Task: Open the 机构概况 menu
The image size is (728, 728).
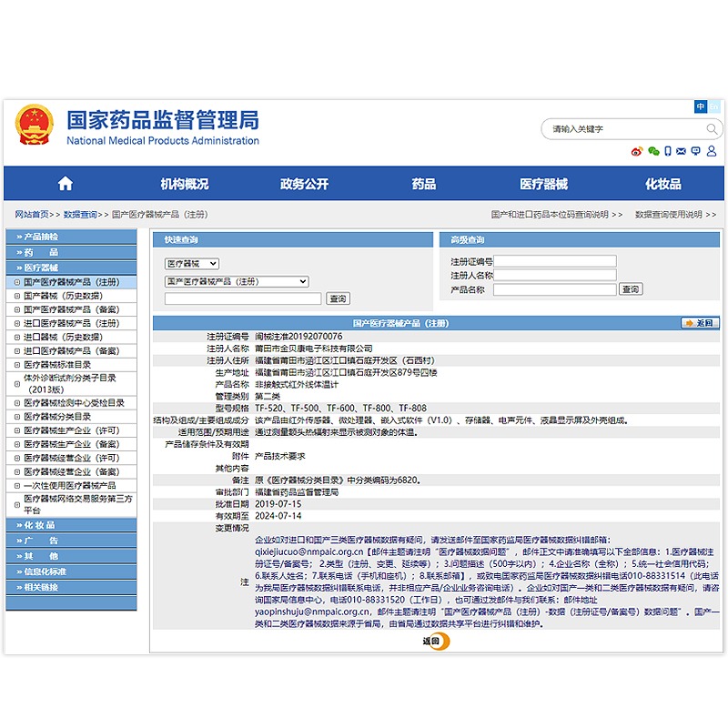Action: coord(185,184)
